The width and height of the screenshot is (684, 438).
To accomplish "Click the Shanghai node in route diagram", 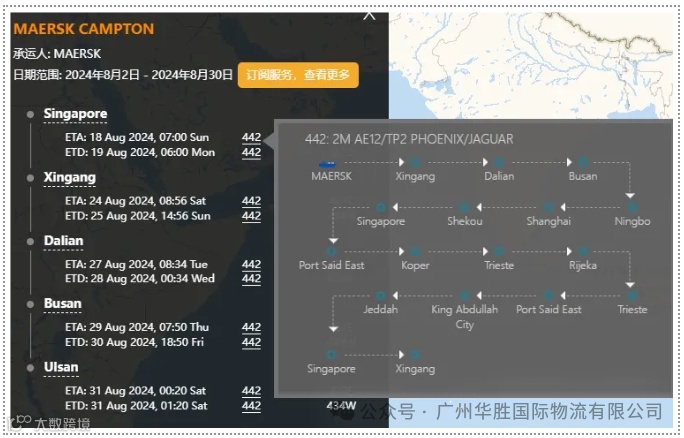I will 548,207.
